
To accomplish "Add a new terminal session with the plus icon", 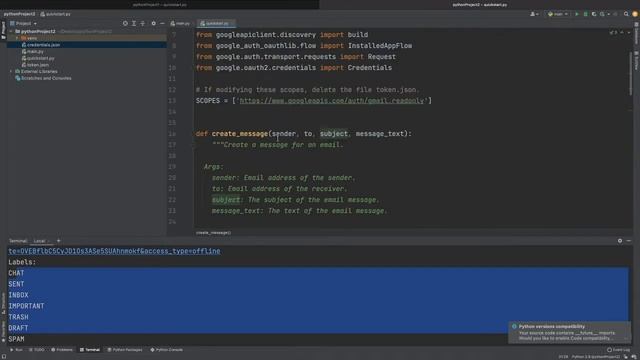I will click(x=58, y=241).
